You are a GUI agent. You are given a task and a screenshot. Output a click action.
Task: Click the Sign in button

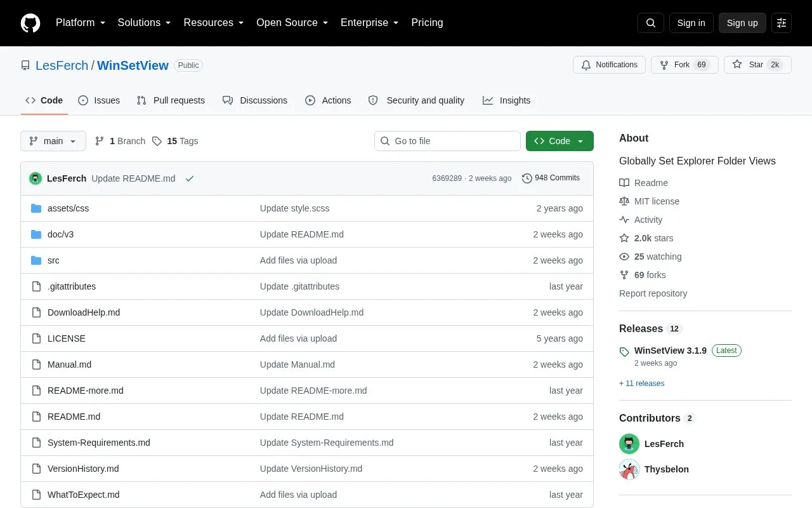point(691,23)
